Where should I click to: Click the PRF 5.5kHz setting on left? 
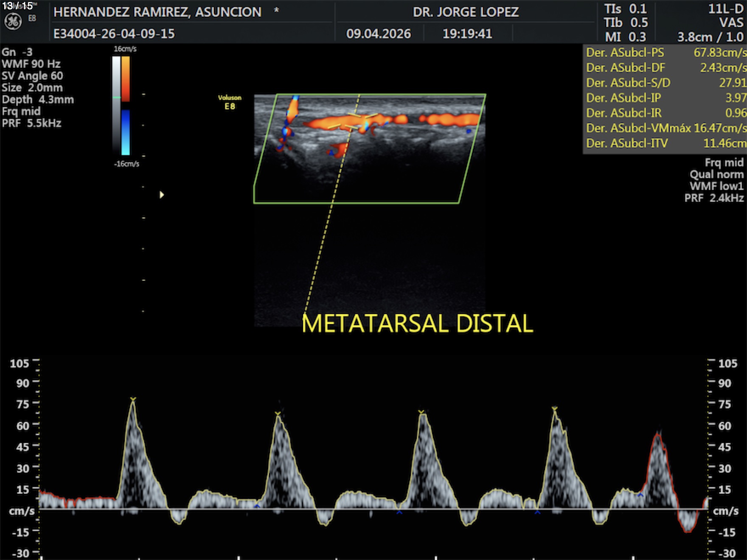tap(32, 123)
